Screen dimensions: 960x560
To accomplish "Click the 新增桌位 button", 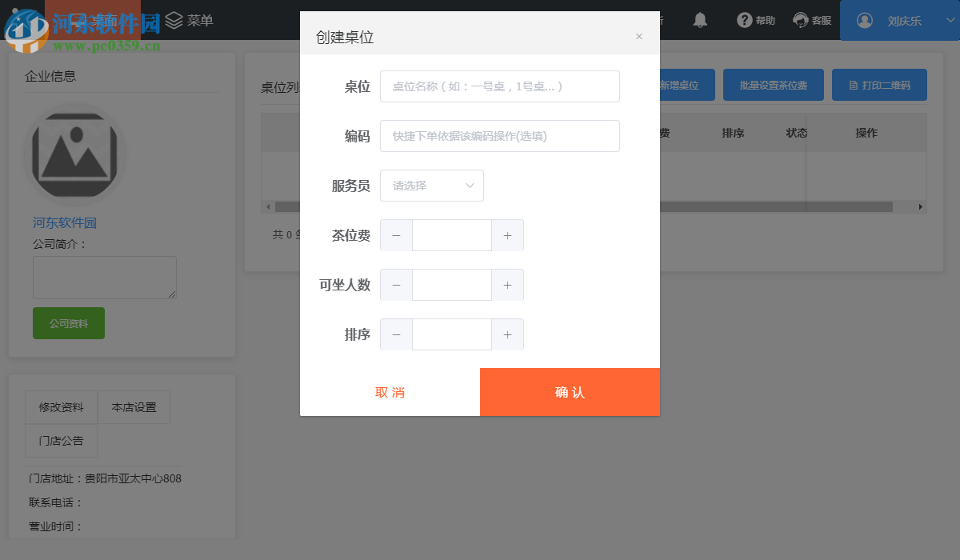I will pos(682,84).
